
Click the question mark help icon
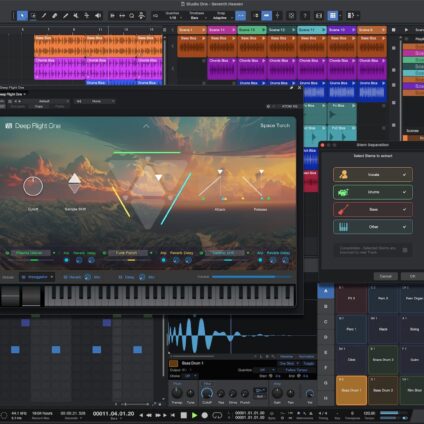tap(305, 16)
